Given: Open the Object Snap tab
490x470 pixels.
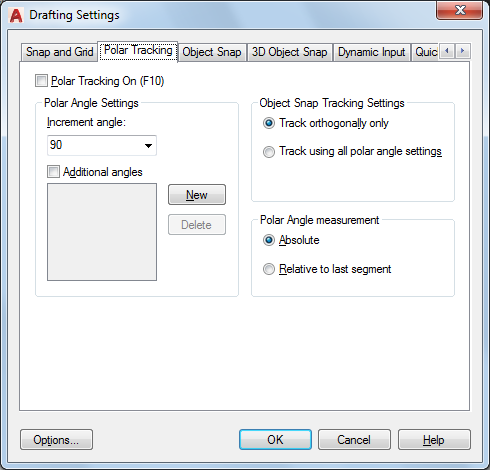Looking at the screenshot, I should click(212, 52).
